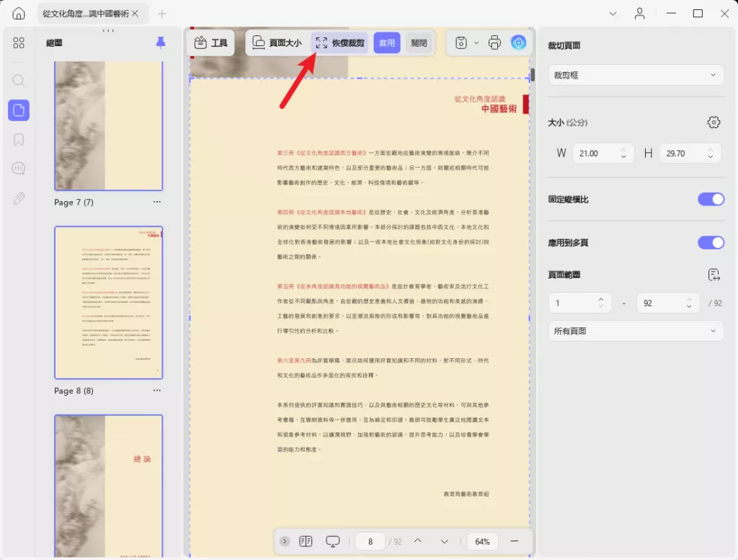Open the comments panel icon

click(19, 169)
